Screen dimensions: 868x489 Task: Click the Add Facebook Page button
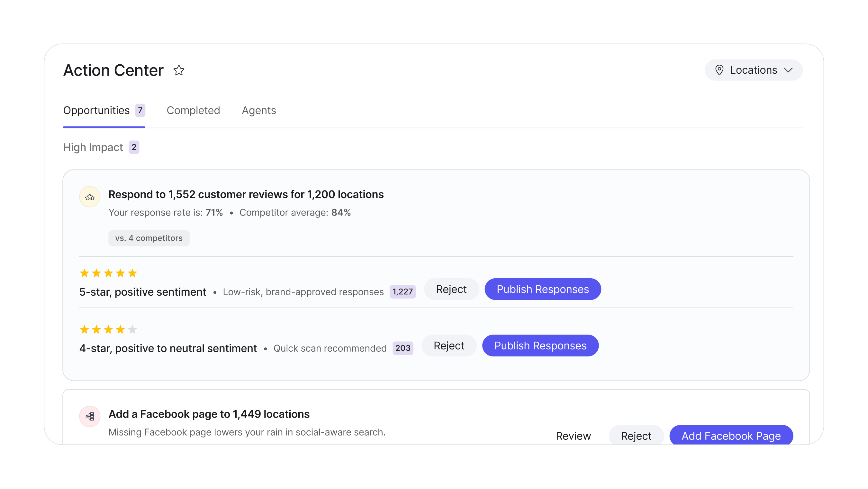coord(731,435)
